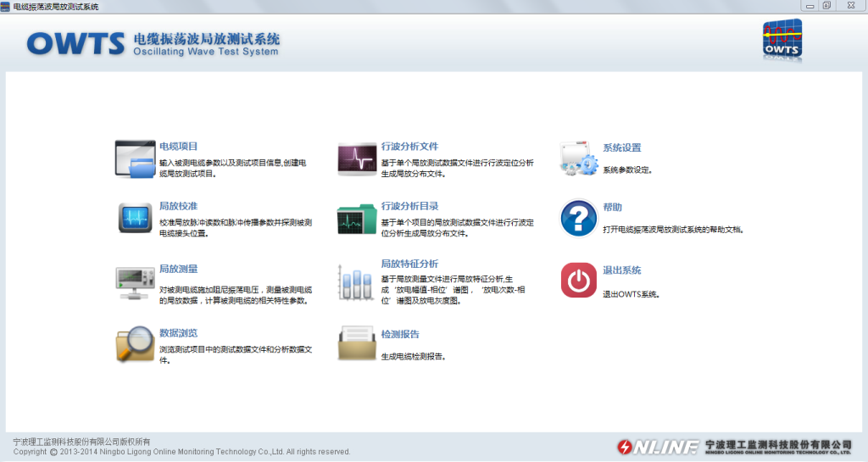Open 数据浏览 magnifying glass icon
The height and width of the screenshot is (462, 868).
(x=136, y=343)
